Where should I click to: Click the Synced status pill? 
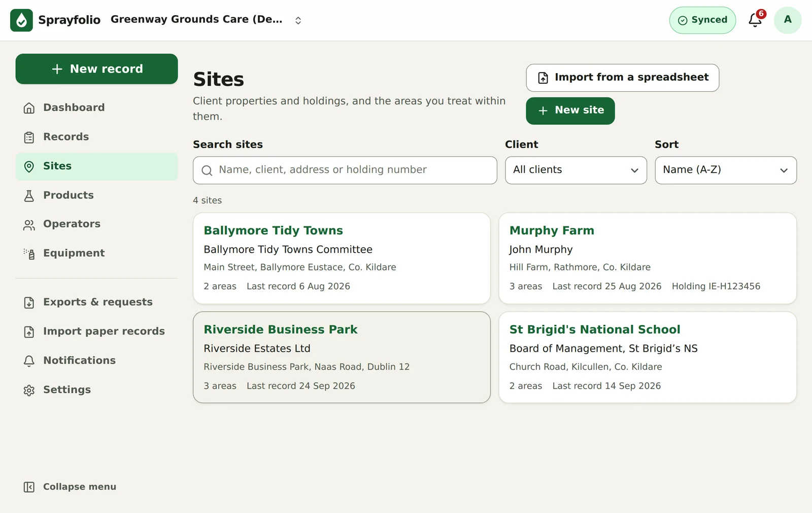tap(702, 20)
